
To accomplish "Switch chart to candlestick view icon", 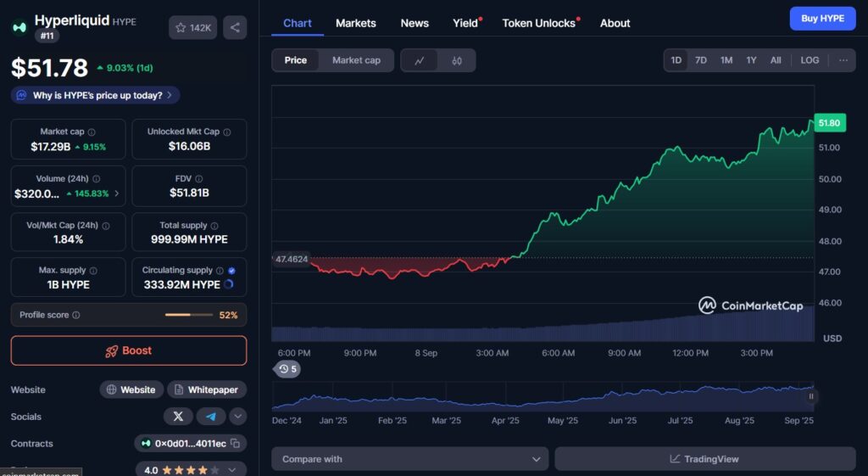I will coord(457,60).
